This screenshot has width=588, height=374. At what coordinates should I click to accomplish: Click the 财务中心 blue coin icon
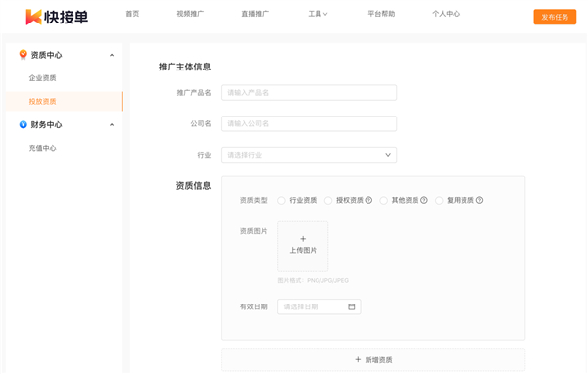[23, 124]
